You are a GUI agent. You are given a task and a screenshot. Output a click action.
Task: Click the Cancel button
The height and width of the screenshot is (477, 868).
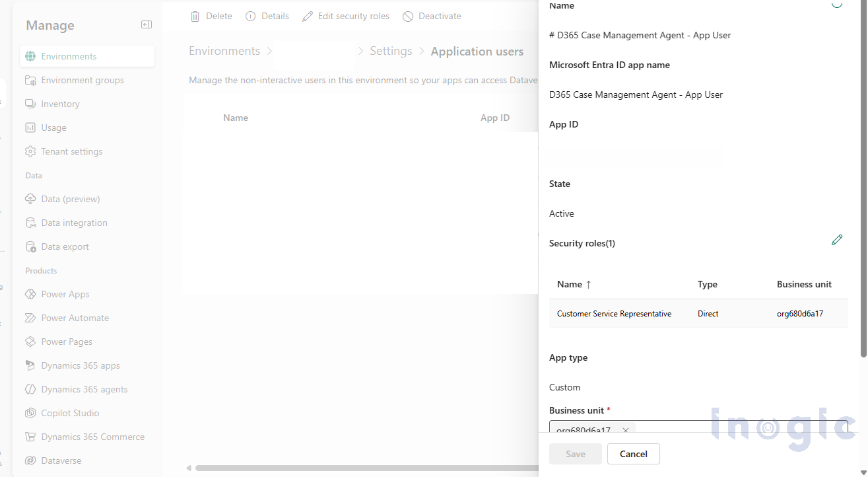point(634,454)
